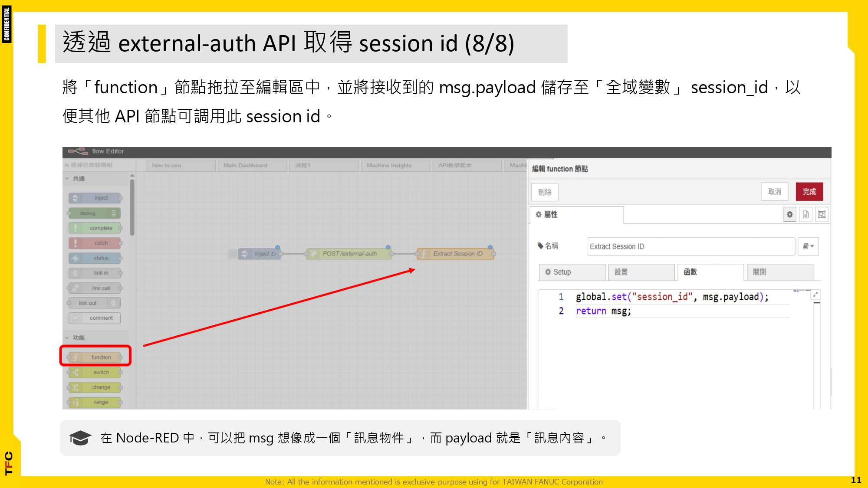Click the 刪除 delete button
Viewport: 868px width, 488px height.
tap(545, 192)
